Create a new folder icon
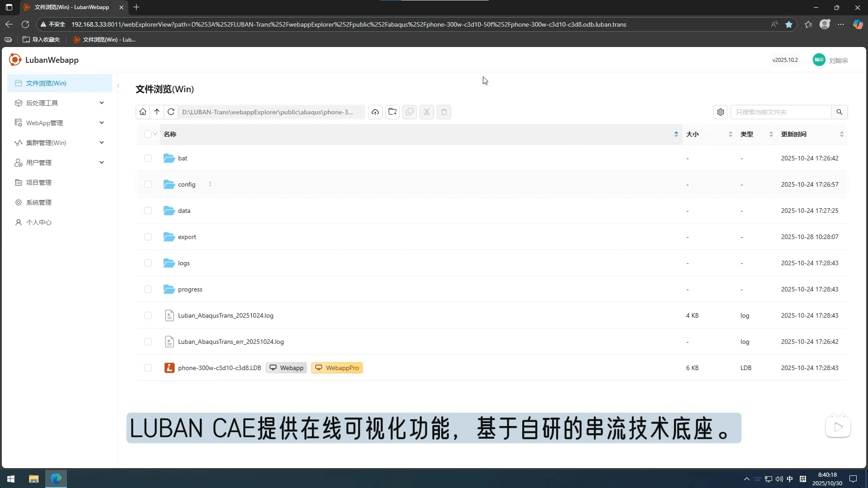 [392, 112]
